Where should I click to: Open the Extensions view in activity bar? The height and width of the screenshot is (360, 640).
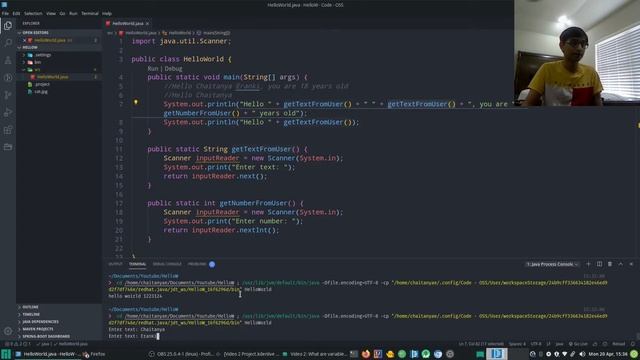[8, 130]
